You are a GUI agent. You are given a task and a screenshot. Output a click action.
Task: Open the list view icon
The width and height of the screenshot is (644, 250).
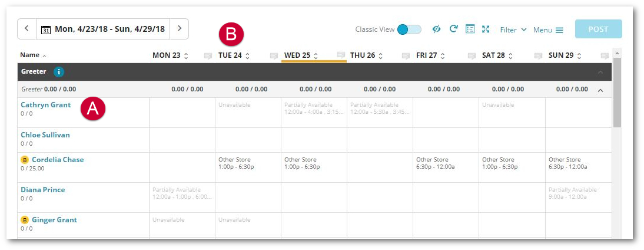click(470, 29)
